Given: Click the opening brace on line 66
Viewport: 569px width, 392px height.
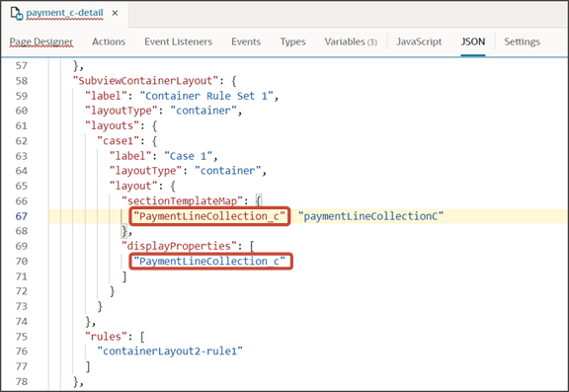Looking at the screenshot, I should tap(259, 200).
